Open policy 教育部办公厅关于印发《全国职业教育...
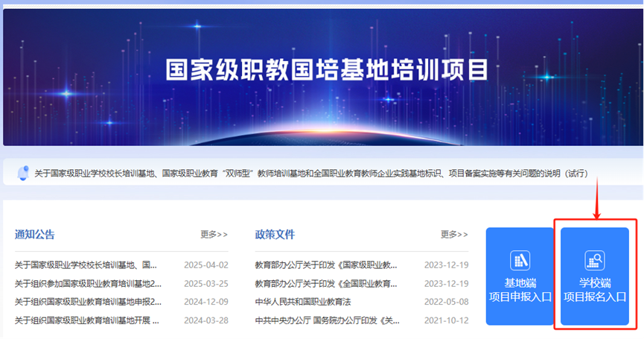644x339 pixels. (x=326, y=284)
